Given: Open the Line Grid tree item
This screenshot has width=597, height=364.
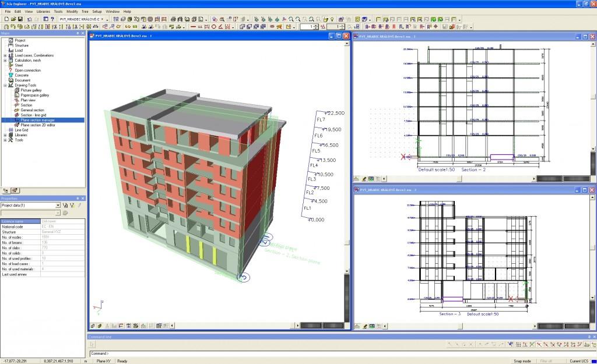Looking at the screenshot, I should pos(21,130).
